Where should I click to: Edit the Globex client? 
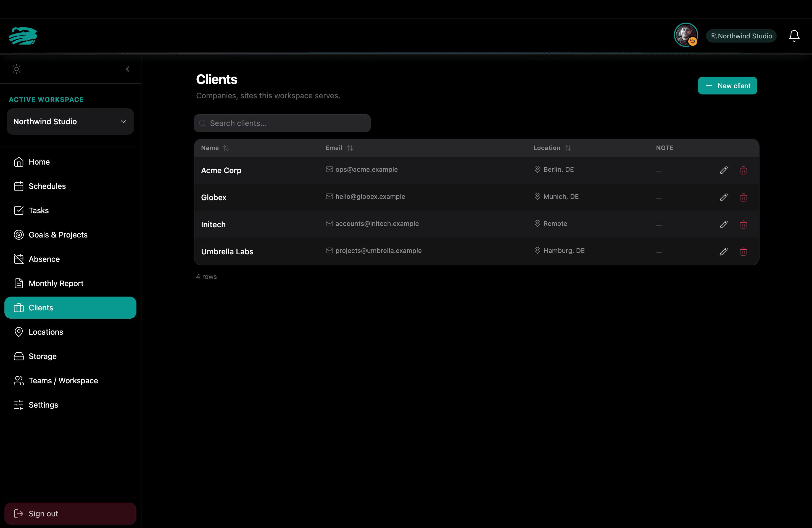723,197
